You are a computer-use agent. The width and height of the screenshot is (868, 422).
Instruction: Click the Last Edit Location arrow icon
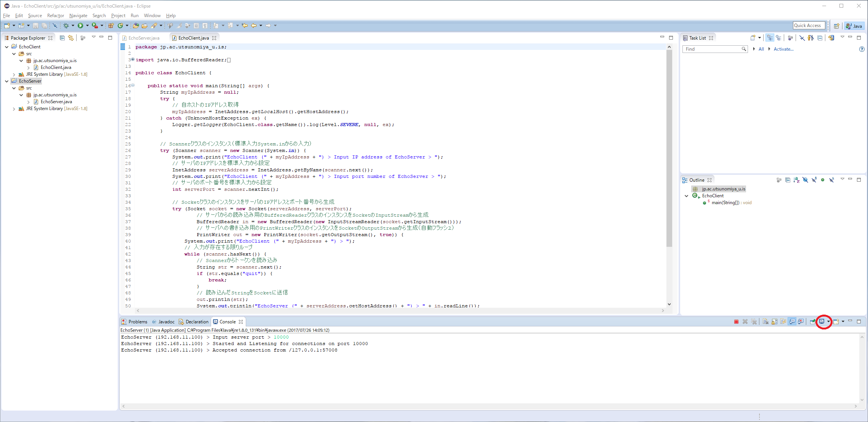(x=245, y=26)
